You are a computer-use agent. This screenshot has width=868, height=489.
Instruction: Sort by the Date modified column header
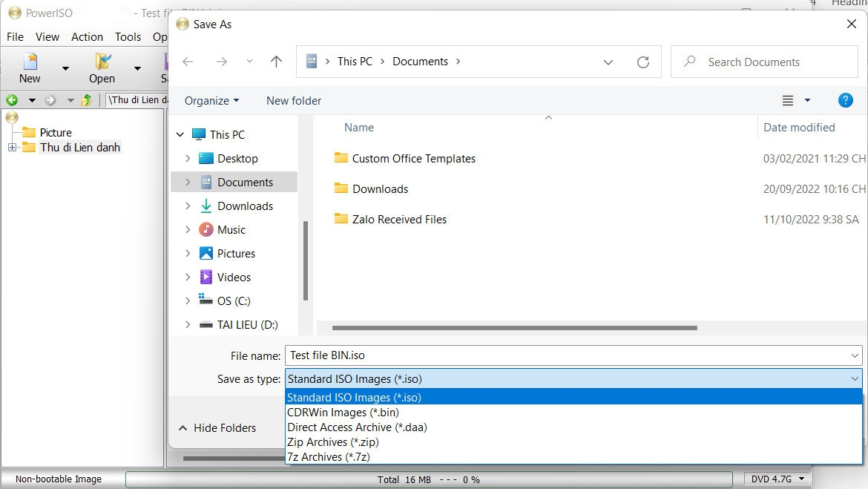point(799,128)
